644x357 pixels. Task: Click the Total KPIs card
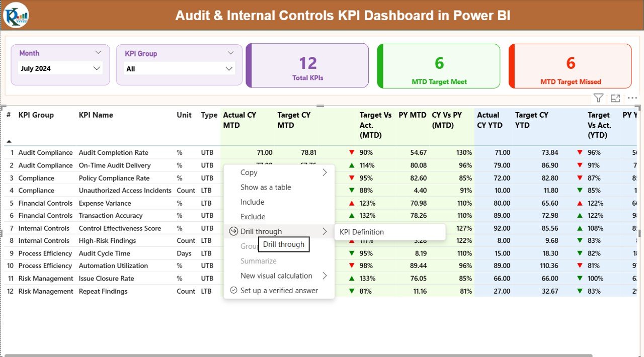307,66
